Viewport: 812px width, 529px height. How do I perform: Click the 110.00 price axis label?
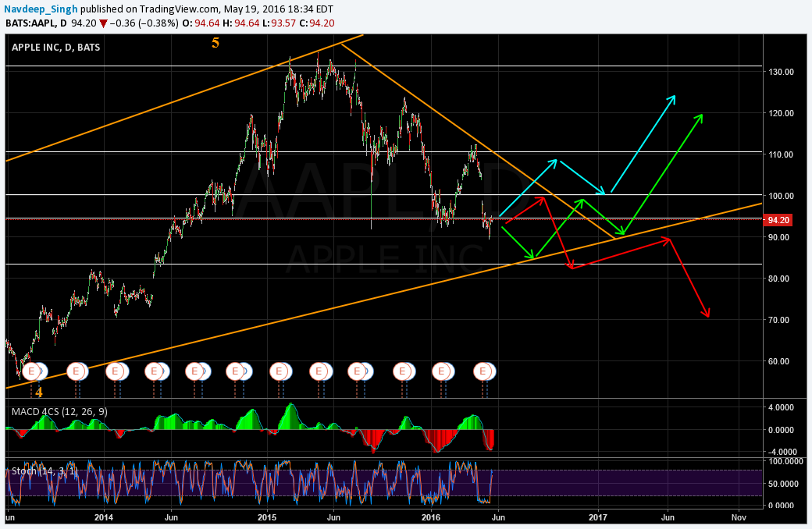point(782,154)
